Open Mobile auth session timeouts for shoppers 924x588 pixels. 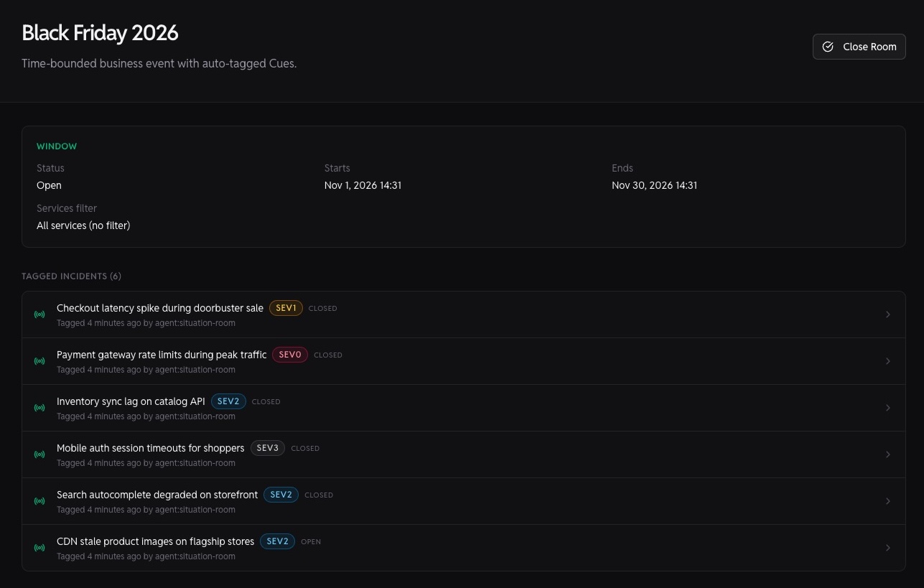(x=151, y=448)
